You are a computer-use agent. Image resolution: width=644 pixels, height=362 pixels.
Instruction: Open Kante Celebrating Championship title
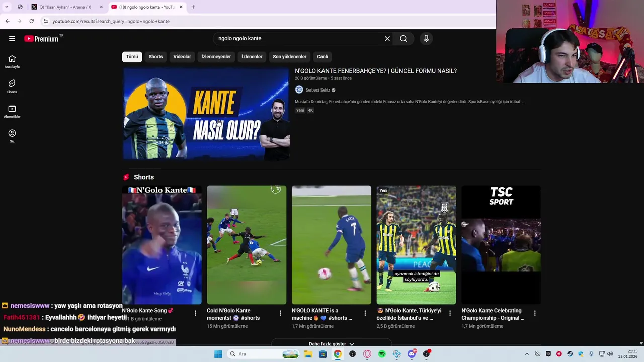493,314
